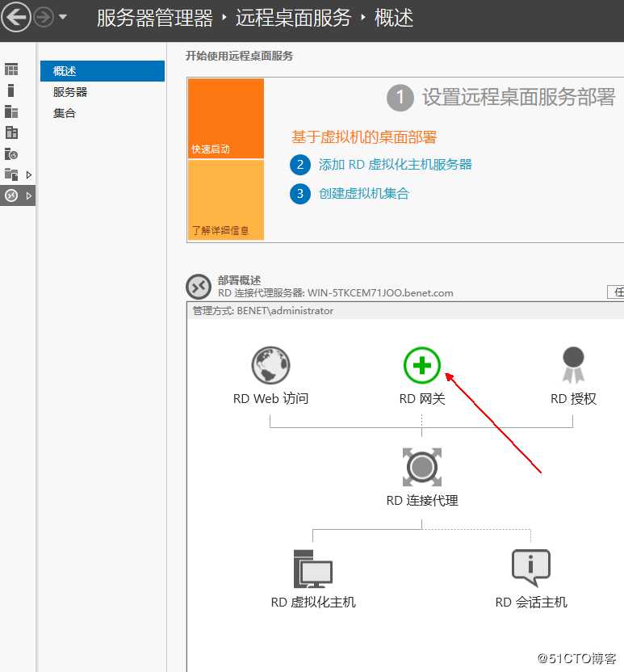
Task: Open the navigation history dropdown arrow
Action: click(x=62, y=17)
